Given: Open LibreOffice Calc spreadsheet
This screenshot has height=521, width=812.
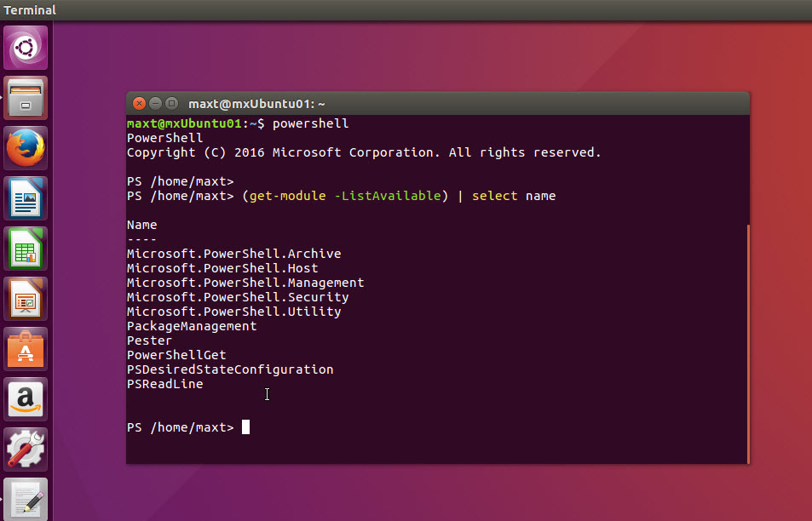Looking at the screenshot, I should [x=26, y=249].
